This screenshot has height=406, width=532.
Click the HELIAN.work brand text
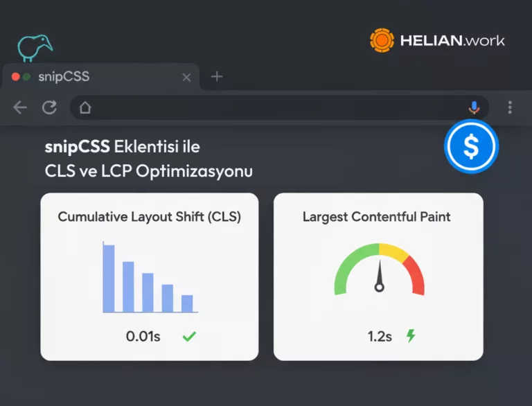click(452, 41)
